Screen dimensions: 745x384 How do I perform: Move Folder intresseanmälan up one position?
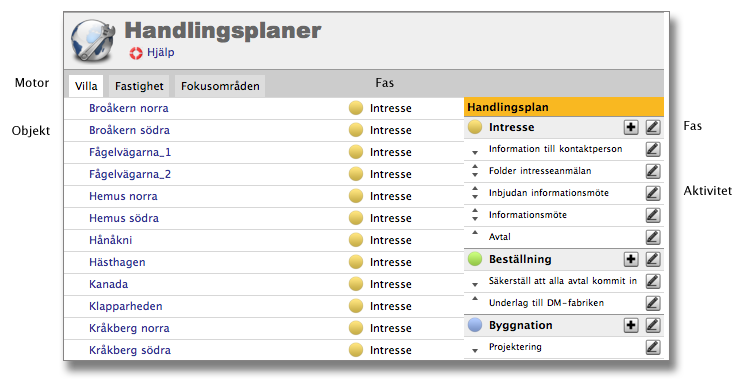pyautogui.click(x=475, y=167)
